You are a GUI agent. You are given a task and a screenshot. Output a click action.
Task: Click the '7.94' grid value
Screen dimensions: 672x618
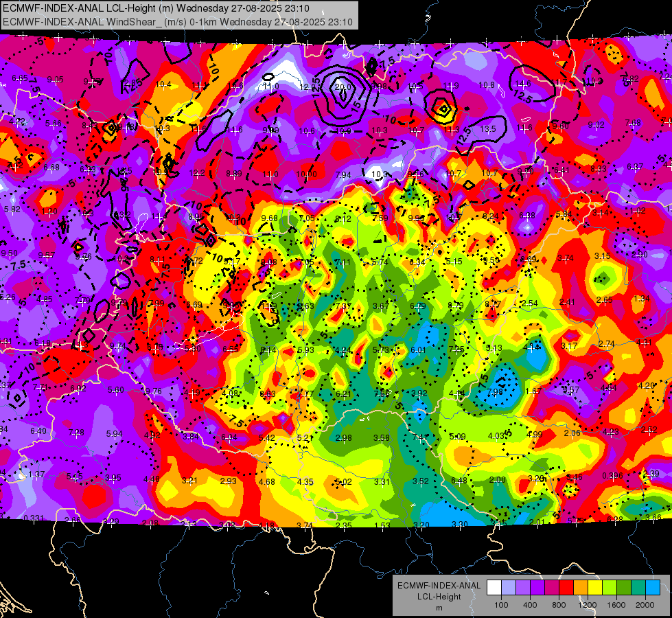coord(343,174)
